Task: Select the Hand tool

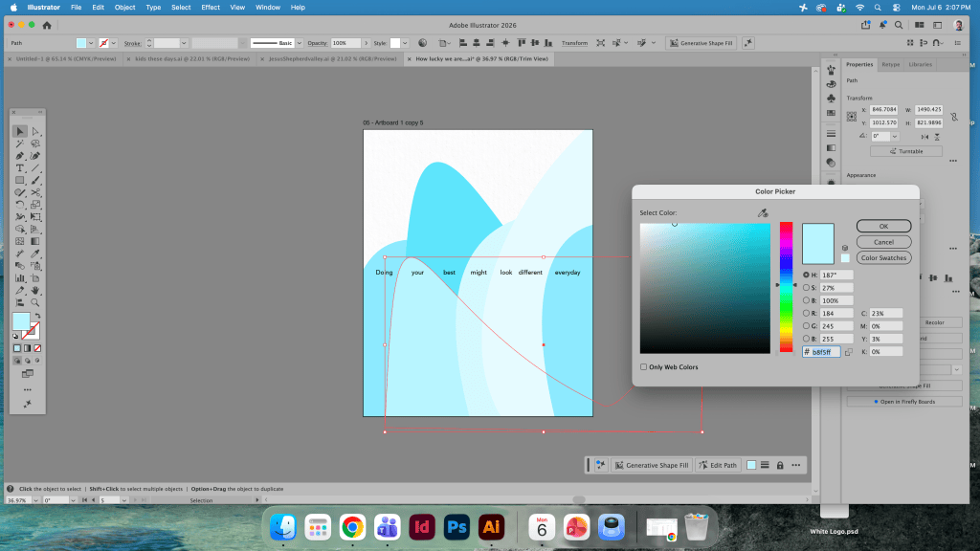Action: (35, 291)
